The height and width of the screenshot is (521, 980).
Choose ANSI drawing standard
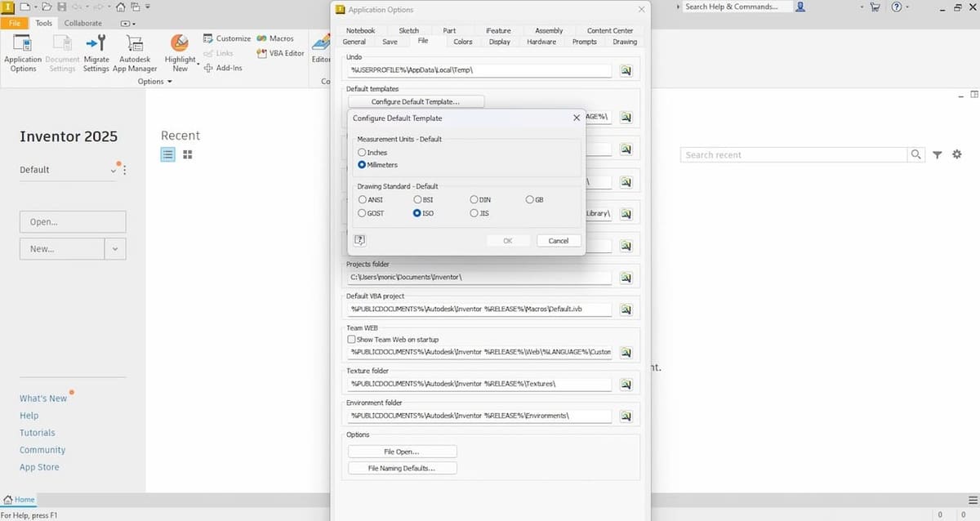pos(371,200)
